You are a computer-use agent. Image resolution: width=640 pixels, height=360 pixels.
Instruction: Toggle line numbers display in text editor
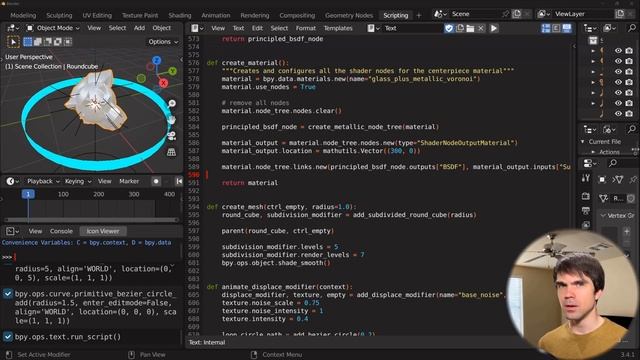546,28
